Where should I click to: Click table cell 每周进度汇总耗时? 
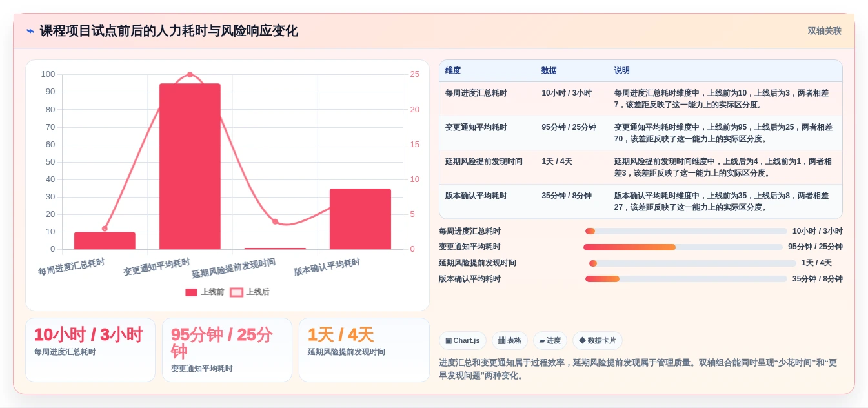pos(476,93)
